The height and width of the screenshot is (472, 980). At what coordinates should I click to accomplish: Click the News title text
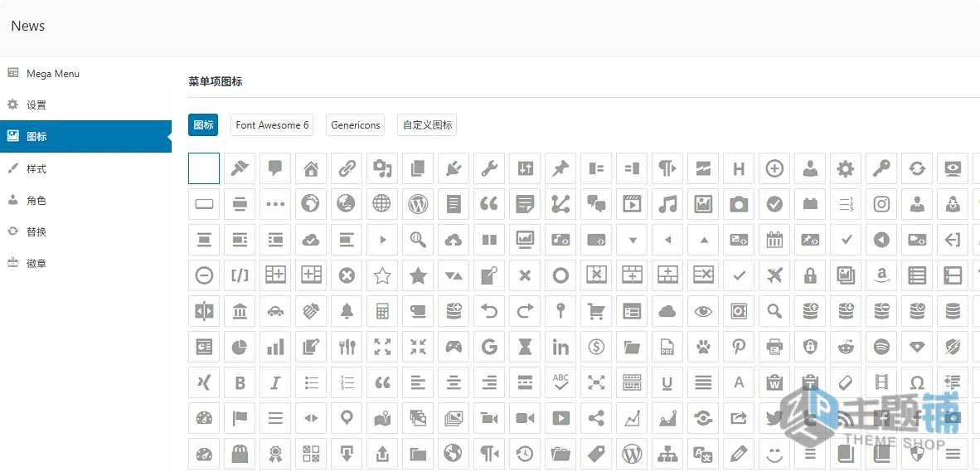point(28,27)
